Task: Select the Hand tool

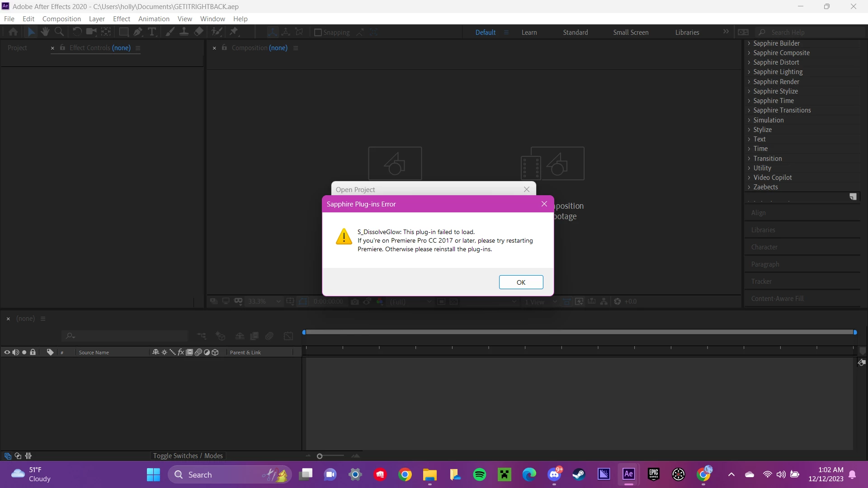Action: pyautogui.click(x=45, y=32)
